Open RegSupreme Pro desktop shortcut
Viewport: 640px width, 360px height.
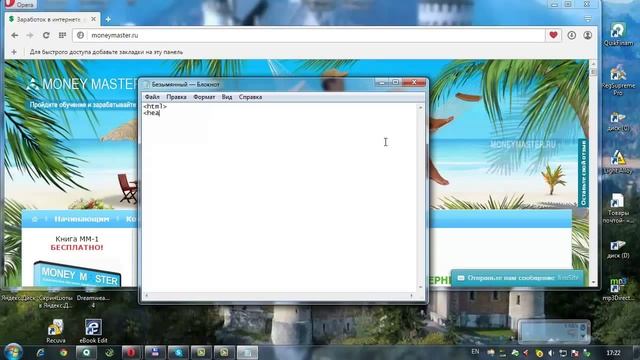(618, 80)
